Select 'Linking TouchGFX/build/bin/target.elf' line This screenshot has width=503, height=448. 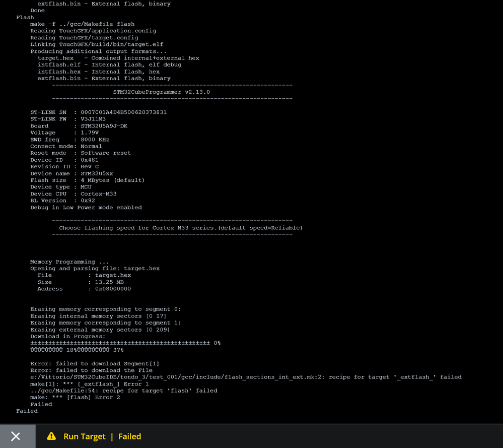click(97, 44)
